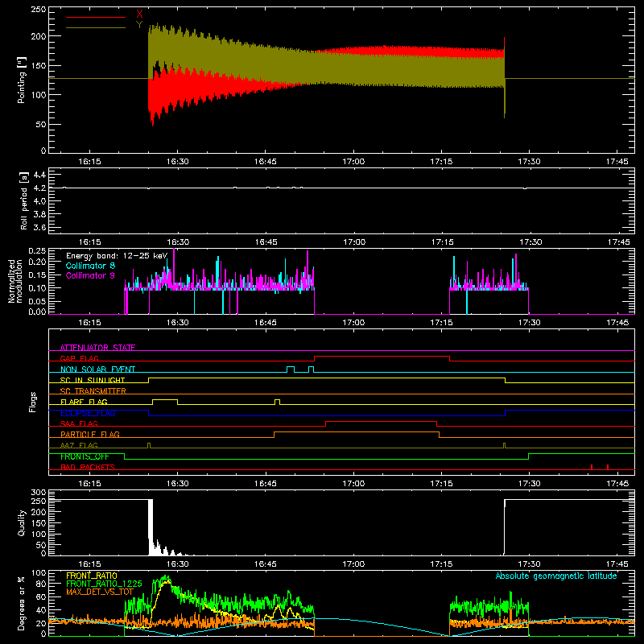Screen dimensions: 644x644
Task: Click '17:15' label under Quality plot
Action: click(441, 564)
